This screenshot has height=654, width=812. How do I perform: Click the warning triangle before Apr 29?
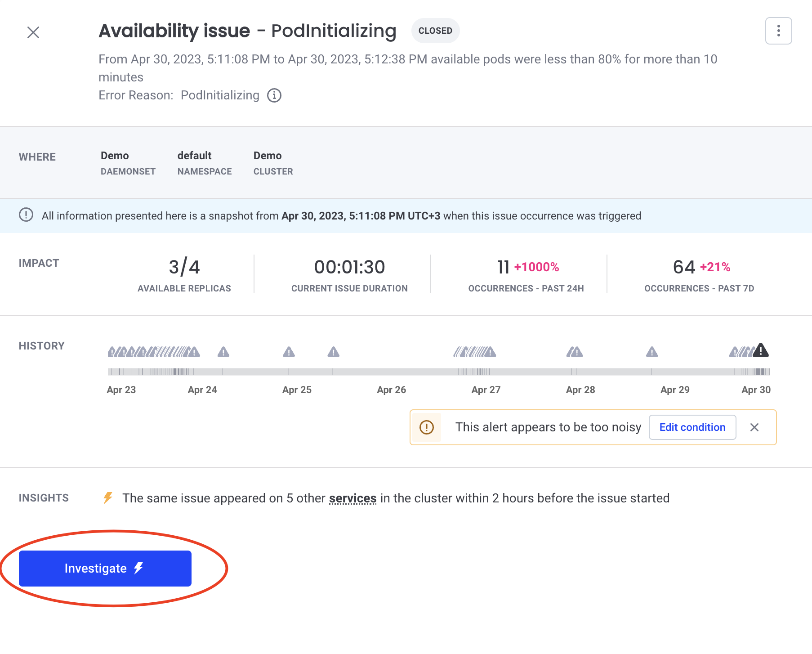[x=652, y=352]
